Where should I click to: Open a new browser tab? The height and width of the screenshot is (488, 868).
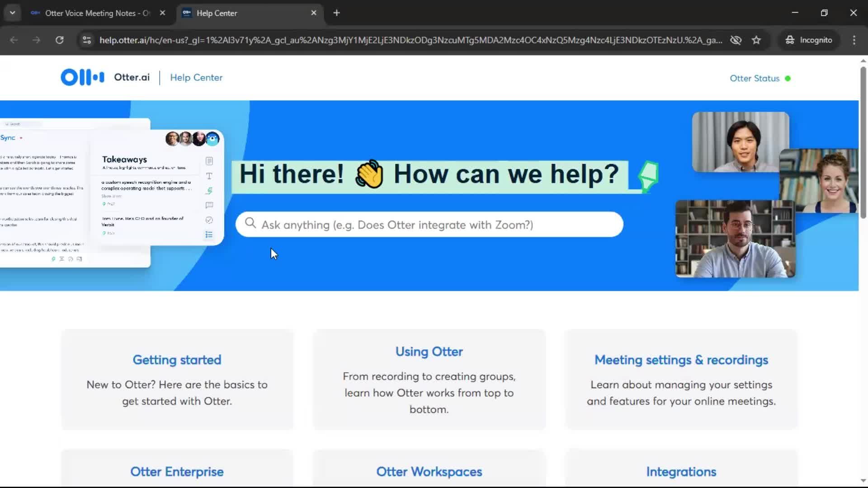(336, 13)
